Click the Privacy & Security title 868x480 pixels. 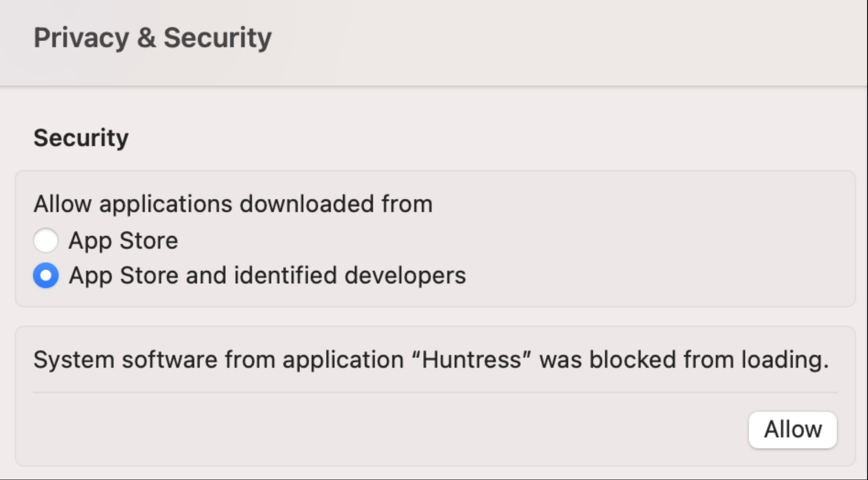click(152, 38)
